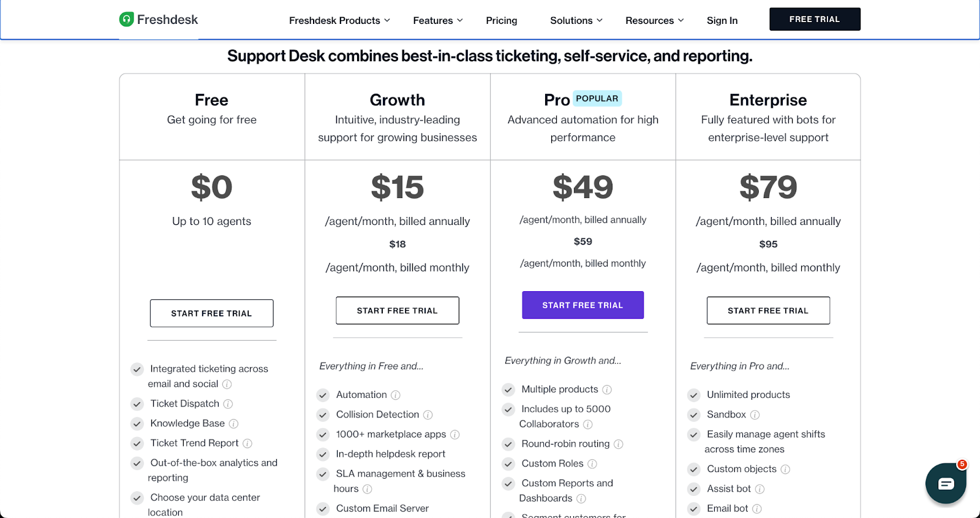Screen dimensions: 980x518
Task: Click info icon next to Assist bot
Action: click(x=759, y=489)
